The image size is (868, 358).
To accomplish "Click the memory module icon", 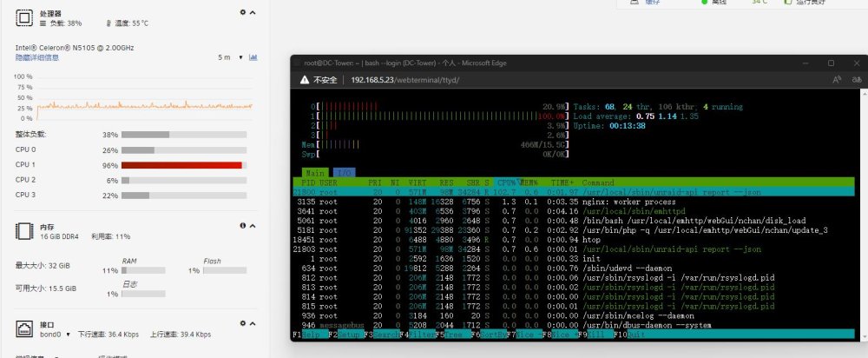I will 23,231.
